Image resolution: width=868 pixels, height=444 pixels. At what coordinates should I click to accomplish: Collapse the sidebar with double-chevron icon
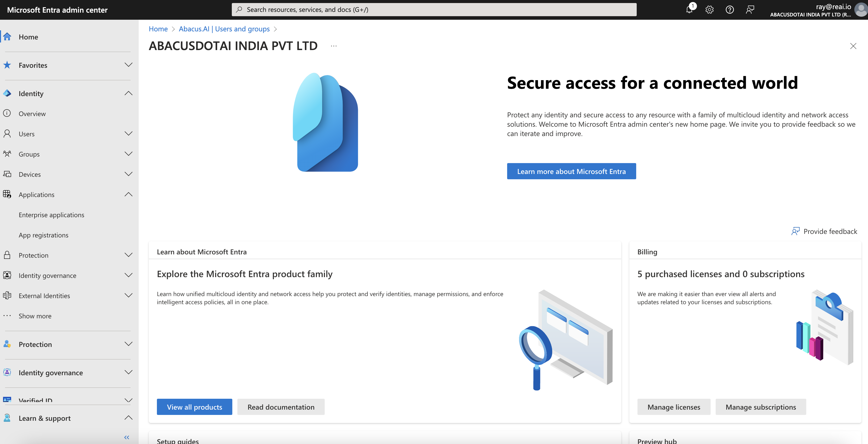[127, 437]
